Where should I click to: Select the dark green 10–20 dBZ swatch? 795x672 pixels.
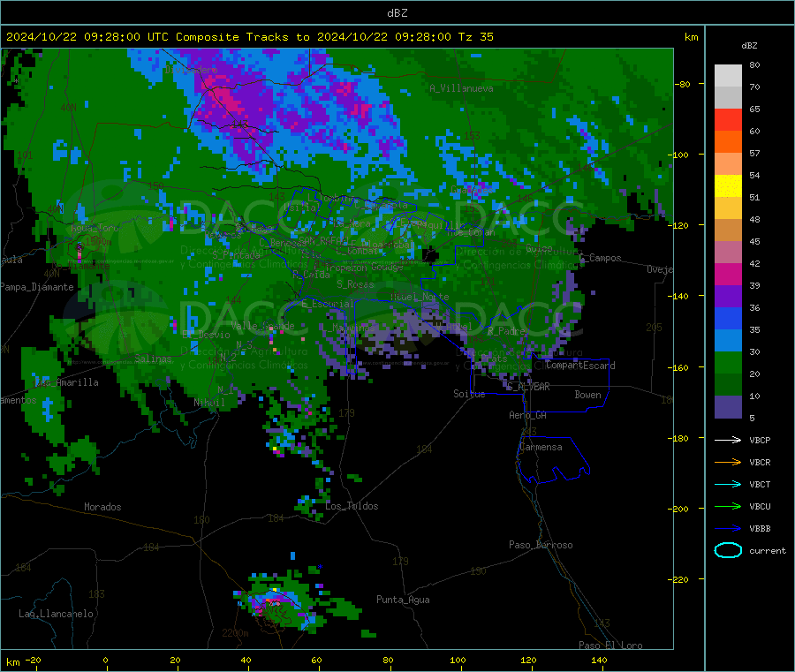728,384
